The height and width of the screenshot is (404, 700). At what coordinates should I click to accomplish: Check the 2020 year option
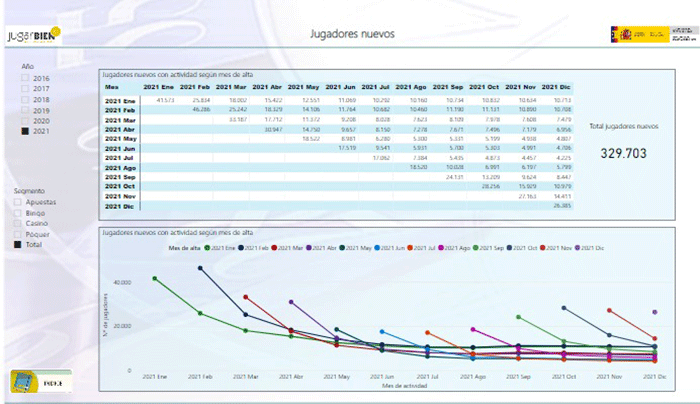tap(25, 121)
